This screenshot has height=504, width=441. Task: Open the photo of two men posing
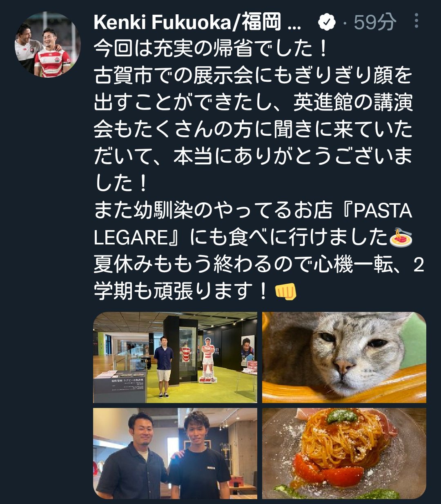pos(175,453)
